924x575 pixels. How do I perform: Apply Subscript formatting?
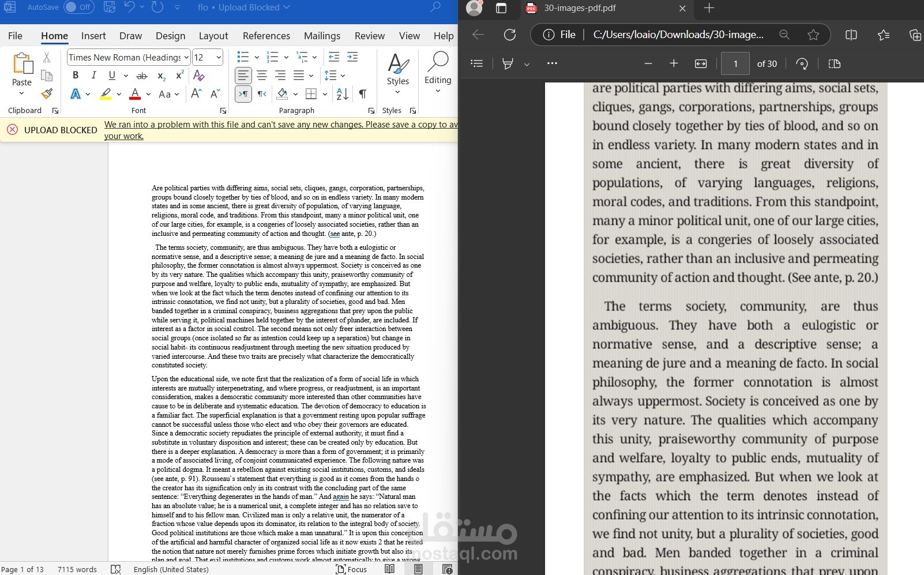pyautogui.click(x=161, y=76)
